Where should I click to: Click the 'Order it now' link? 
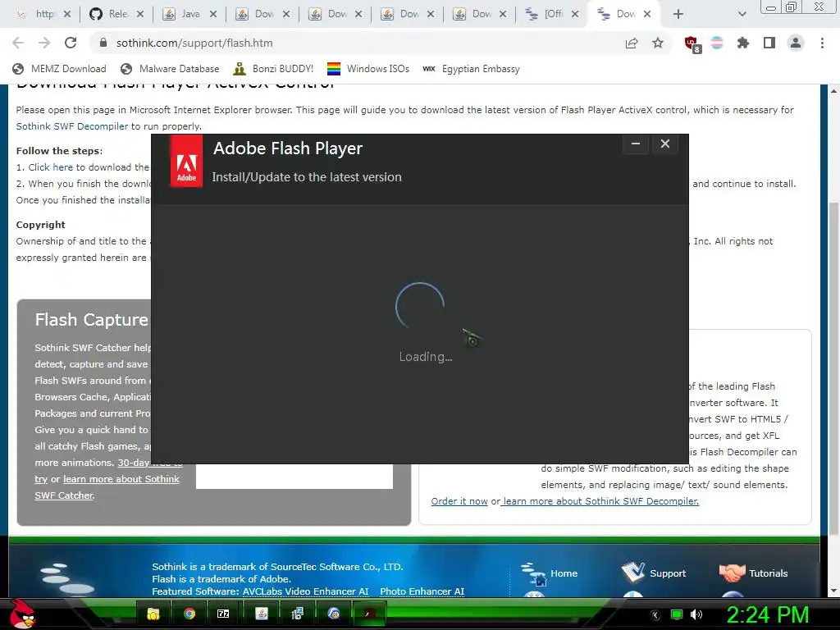pyautogui.click(x=459, y=501)
